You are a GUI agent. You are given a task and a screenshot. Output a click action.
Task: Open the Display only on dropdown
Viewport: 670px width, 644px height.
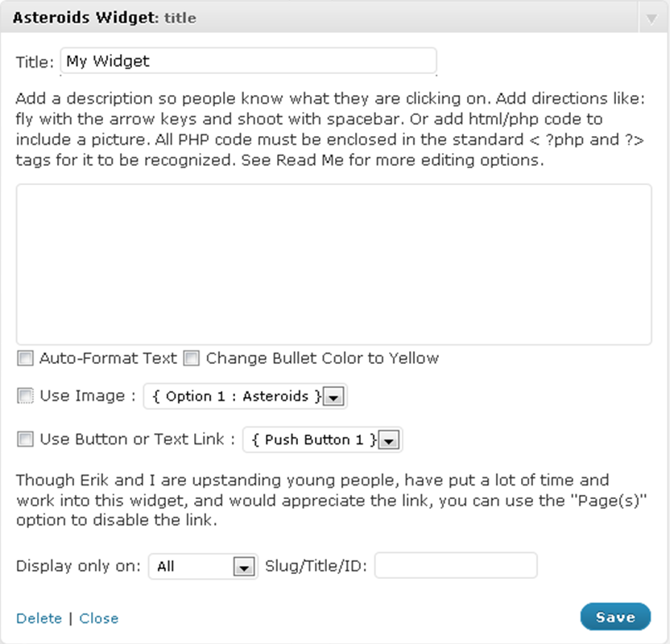pos(203,567)
